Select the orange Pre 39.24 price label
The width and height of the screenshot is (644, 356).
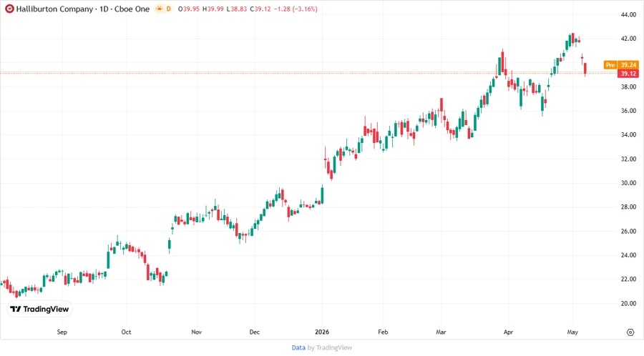click(621, 65)
